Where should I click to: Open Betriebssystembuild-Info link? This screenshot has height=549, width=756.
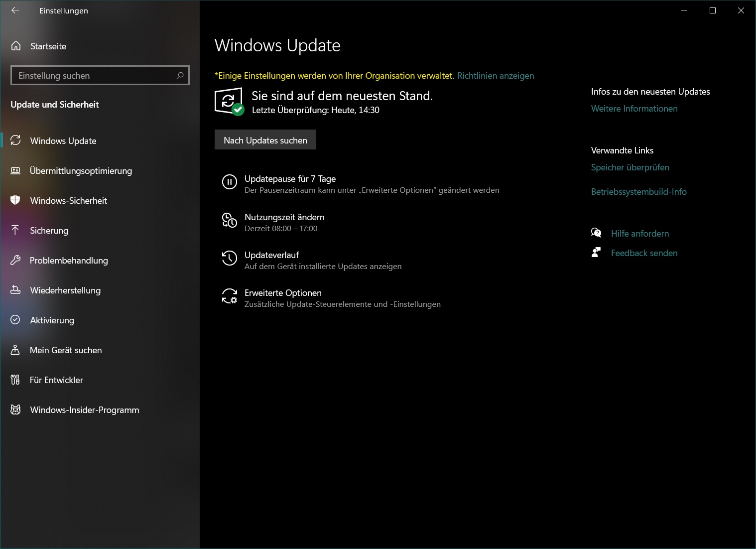[638, 192]
